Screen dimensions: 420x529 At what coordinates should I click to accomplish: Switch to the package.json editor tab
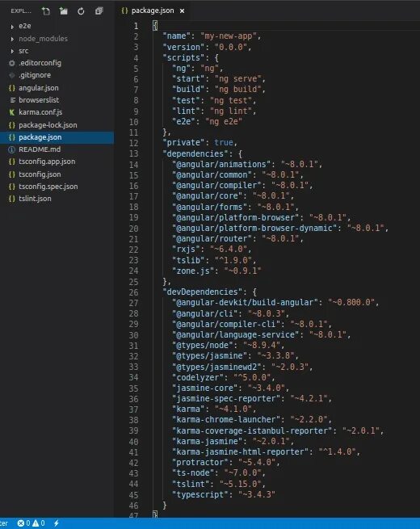click(153, 10)
